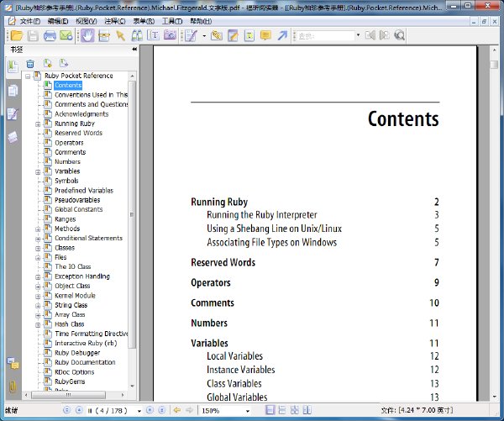Click the bookmark icon with purple arrow
Image resolution: width=504 pixels, height=421 pixels.
64,63
